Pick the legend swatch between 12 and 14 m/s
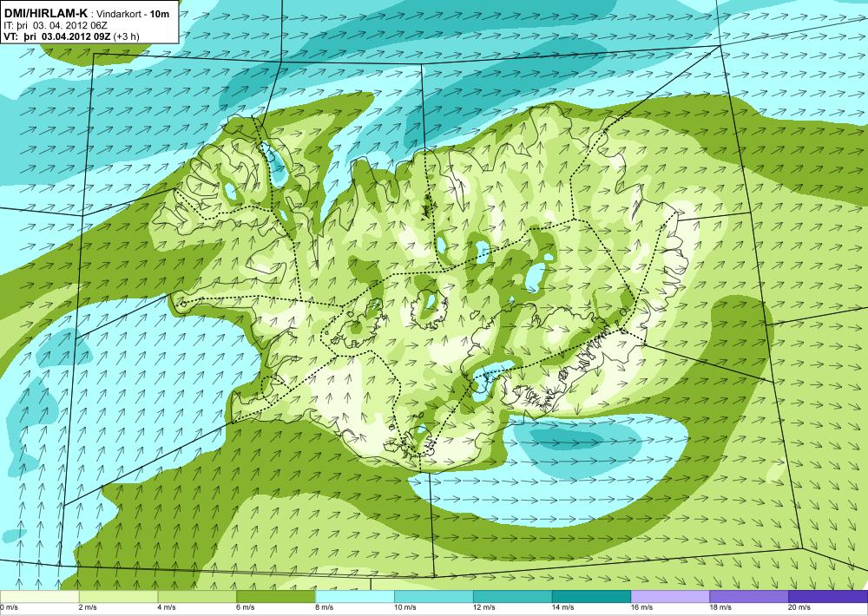This screenshot has height=616, width=868. (513, 597)
